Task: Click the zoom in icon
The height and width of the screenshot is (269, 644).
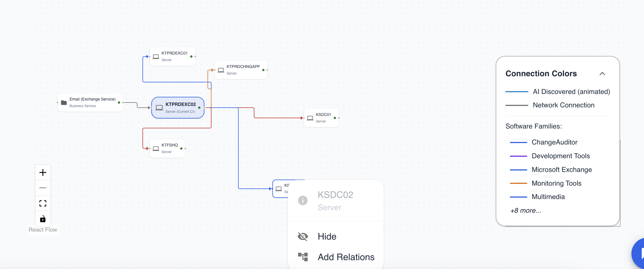Action: click(x=43, y=172)
